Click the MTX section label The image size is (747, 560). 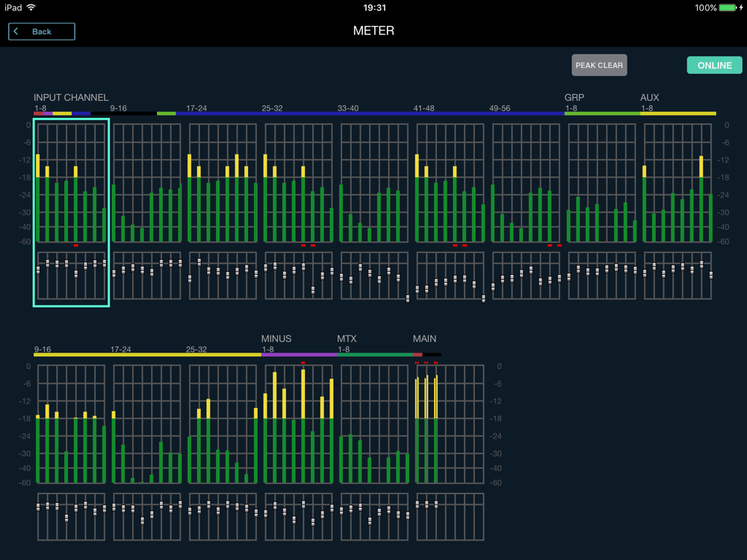[x=347, y=338]
